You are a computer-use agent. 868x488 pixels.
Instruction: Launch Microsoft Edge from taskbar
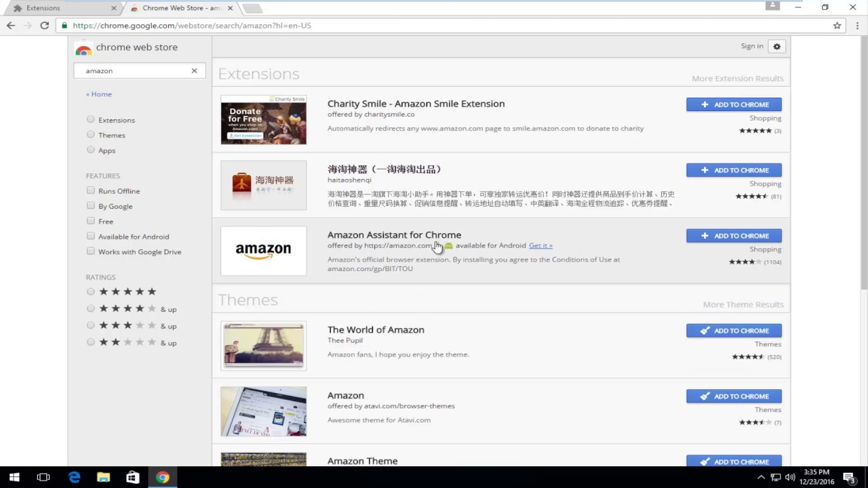(x=74, y=477)
